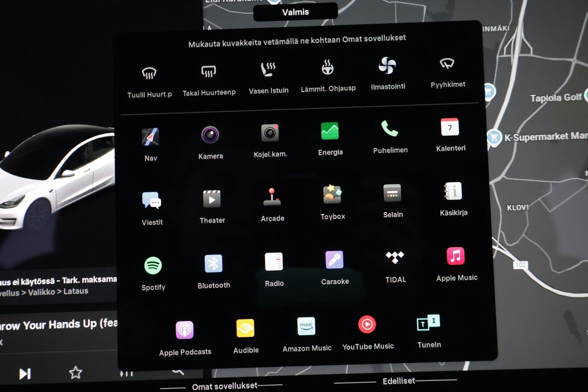This screenshot has height=392, width=588.
Task: Open Ilmastointi climate fan icon
Action: [x=387, y=65]
